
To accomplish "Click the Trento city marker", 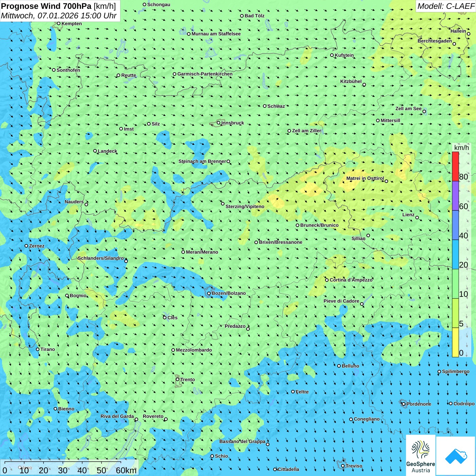I will 177,379.
